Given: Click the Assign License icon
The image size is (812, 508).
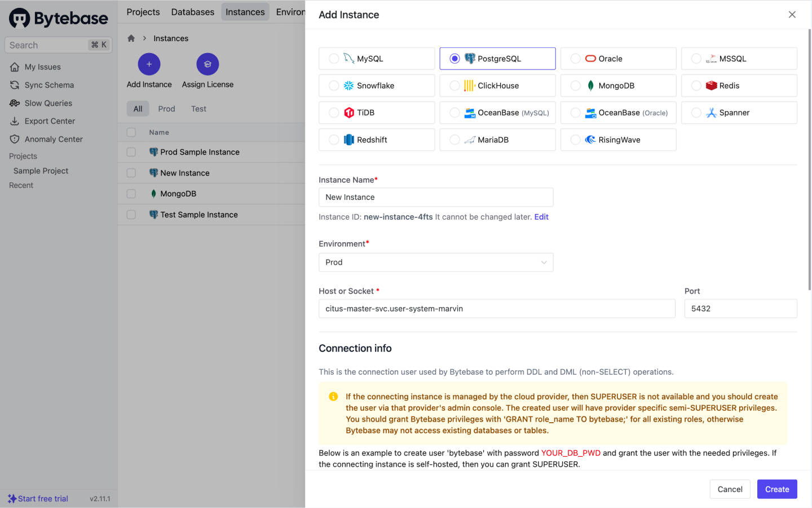Looking at the screenshot, I should 208,64.
